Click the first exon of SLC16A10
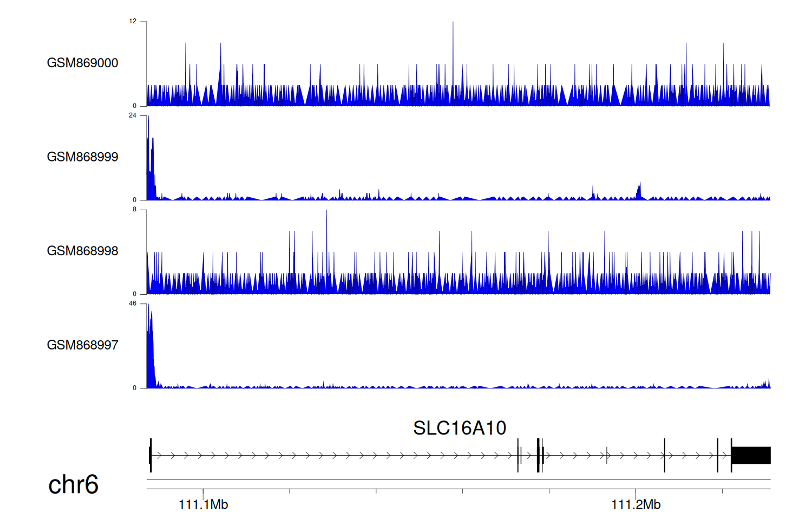The width and height of the screenshot is (812, 531). tap(150, 456)
